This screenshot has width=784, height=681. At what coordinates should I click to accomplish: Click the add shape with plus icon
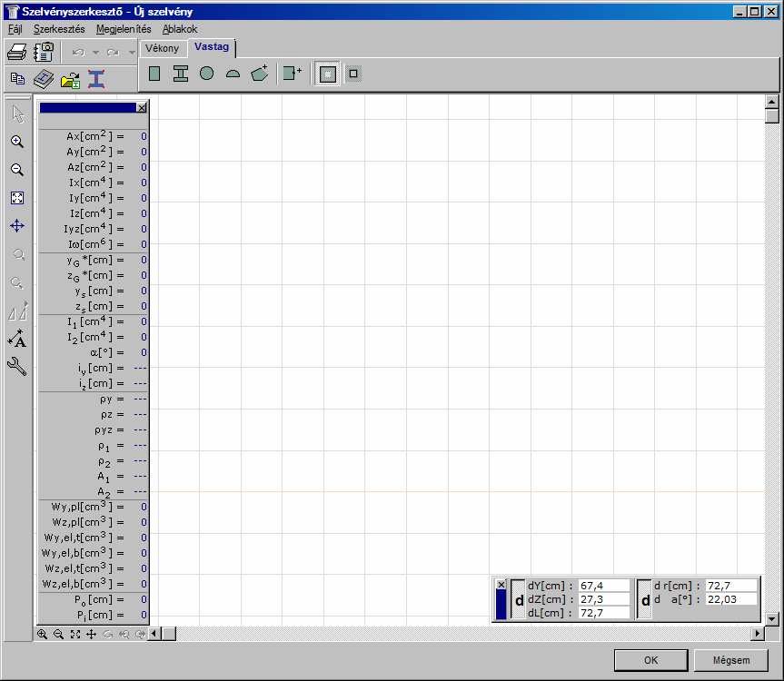point(293,74)
